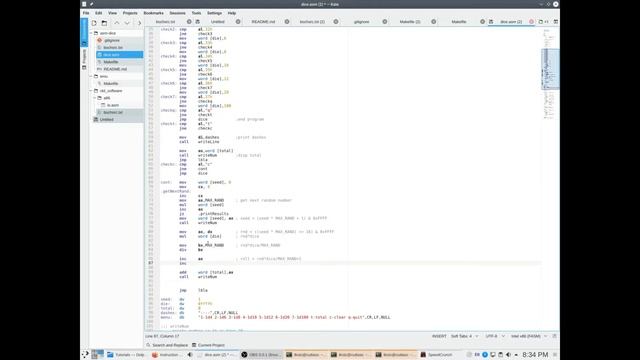Click the minimap scrollbar highlighted region
This screenshot has width=640, height=360.
tap(550, 69)
